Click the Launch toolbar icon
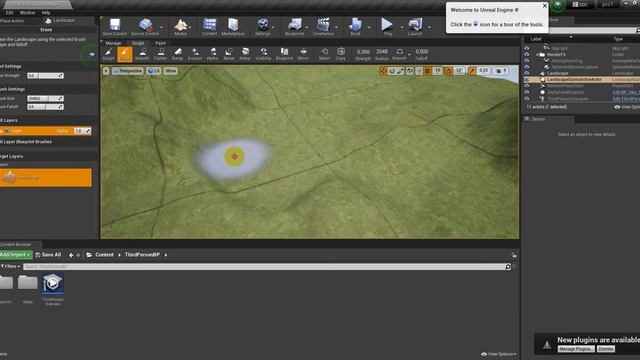This screenshot has height=360, width=640. coord(415,27)
